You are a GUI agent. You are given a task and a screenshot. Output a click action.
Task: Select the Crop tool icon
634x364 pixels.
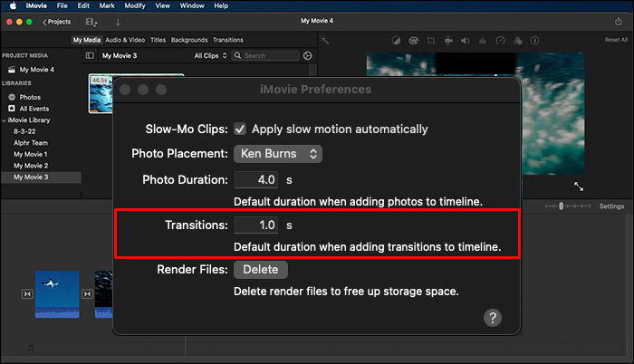(431, 40)
